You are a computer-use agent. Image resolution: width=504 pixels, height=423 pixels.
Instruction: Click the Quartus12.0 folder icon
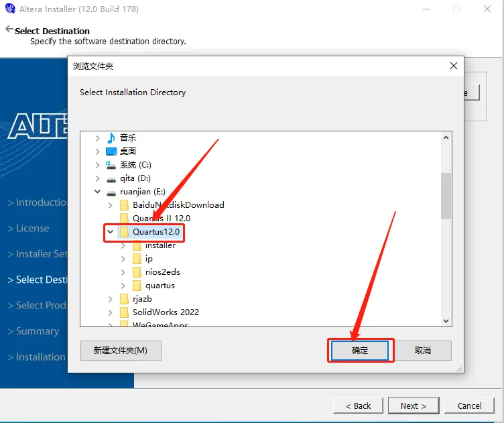[124, 232]
